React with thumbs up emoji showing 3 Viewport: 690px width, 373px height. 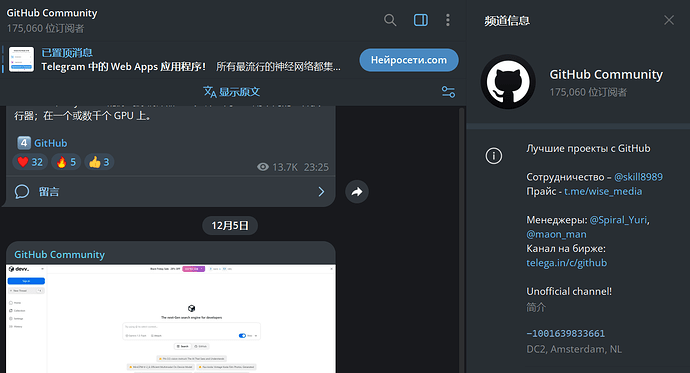click(x=99, y=162)
